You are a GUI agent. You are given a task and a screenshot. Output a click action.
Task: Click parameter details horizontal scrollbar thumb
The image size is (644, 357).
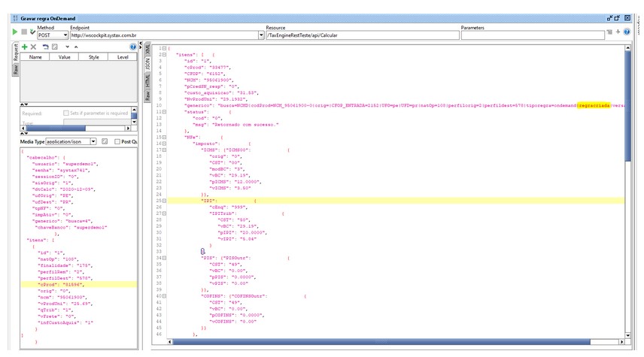pyautogui.click(x=56, y=129)
